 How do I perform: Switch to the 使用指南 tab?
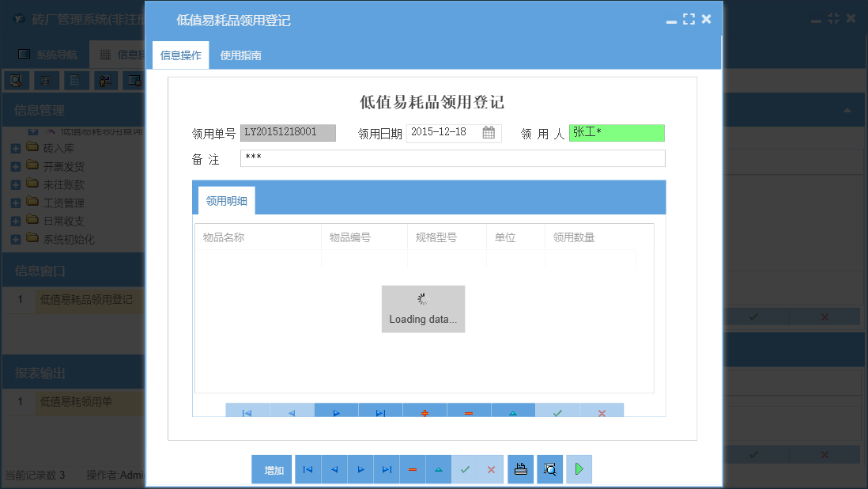click(241, 56)
